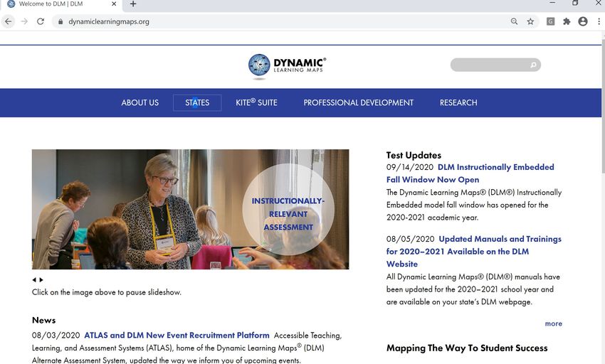The image size is (605, 364).
Task: Show previous slide with left arrow
Action: [x=34, y=280]
